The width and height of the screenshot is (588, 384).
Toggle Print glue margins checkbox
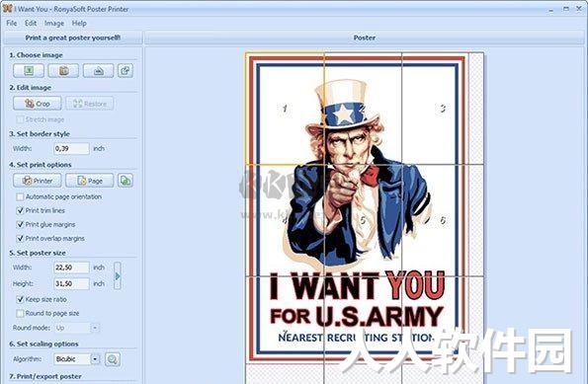[20, 224]
